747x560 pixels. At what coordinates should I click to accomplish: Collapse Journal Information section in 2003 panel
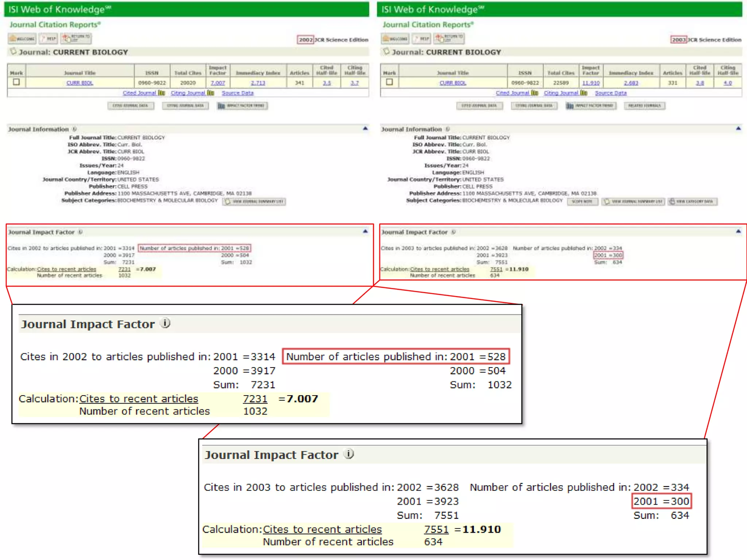[738, 129]
